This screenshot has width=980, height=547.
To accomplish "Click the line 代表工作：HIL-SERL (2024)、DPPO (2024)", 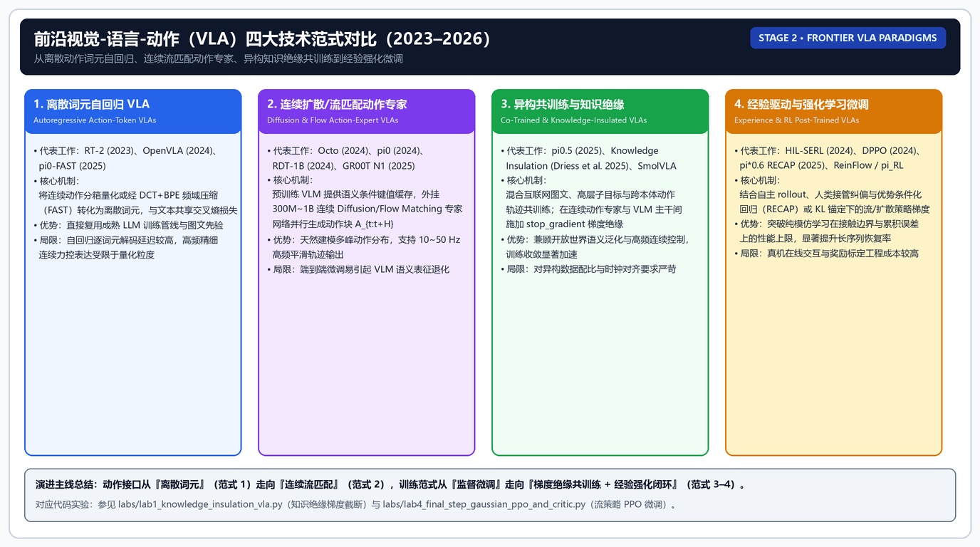I will pyautogui.click(x=830, y=151).
